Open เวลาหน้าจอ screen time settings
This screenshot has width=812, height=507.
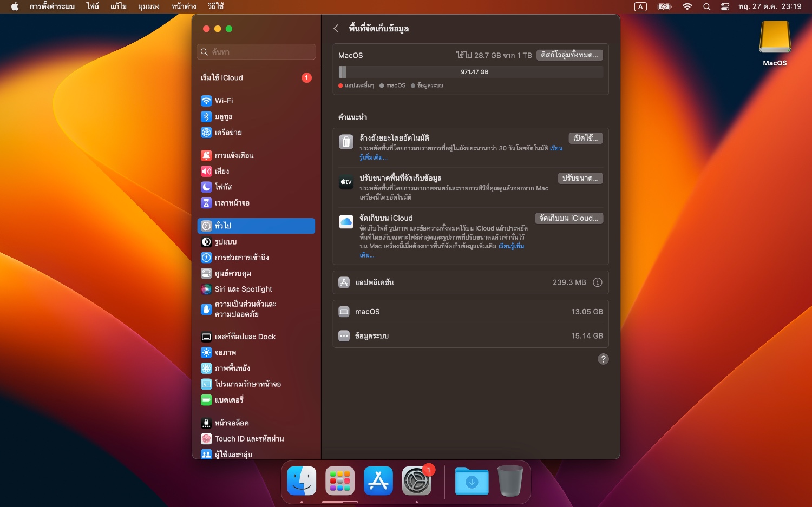click(x=256, y=203)
